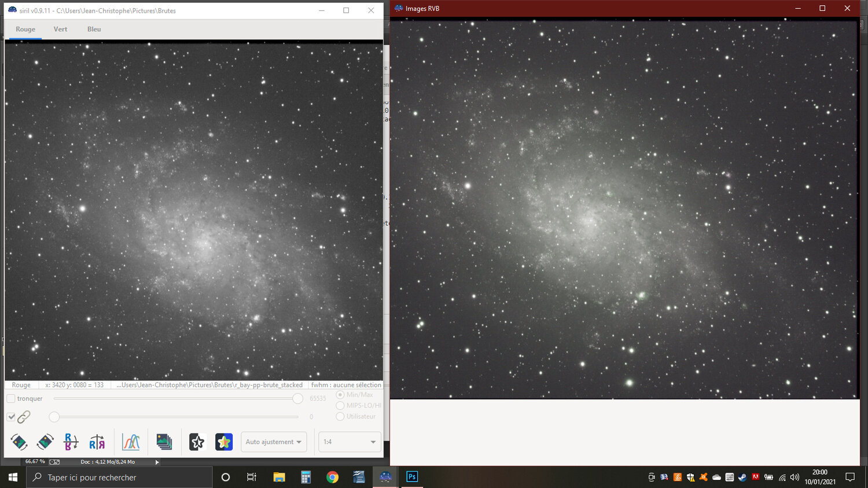
Task: Open the notepad-style app on the taskbar
Action: (359, 477)
